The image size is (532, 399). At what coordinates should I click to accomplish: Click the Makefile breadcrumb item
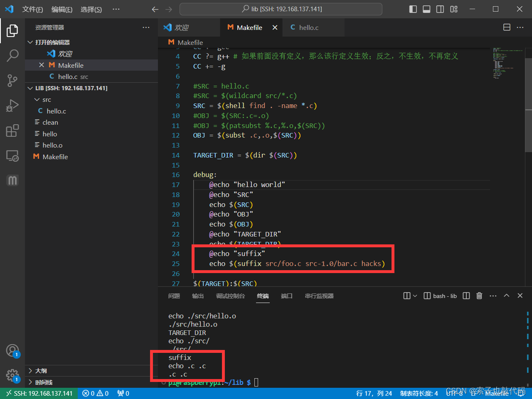tap(186, 42)
